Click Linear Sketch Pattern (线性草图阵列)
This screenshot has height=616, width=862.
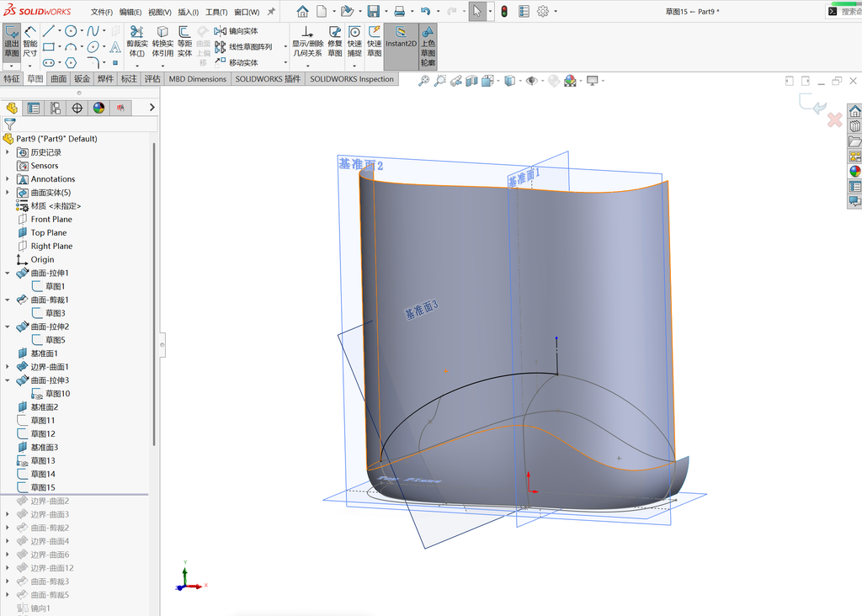point(243,47)
